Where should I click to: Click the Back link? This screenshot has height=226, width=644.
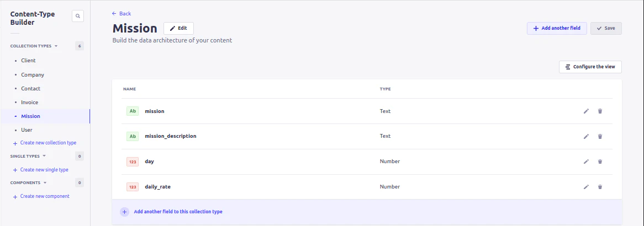coord(122,13)
